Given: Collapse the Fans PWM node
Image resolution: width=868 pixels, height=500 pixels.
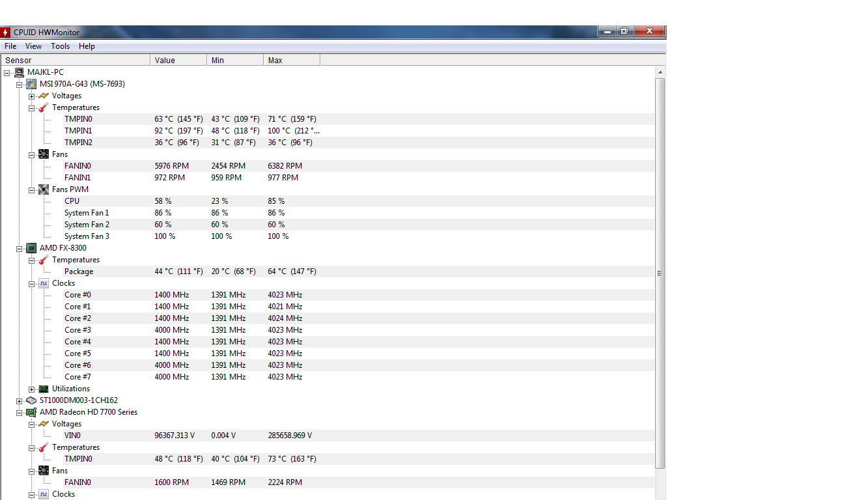Looking at the screenshot, I should (x=31, y=190).
